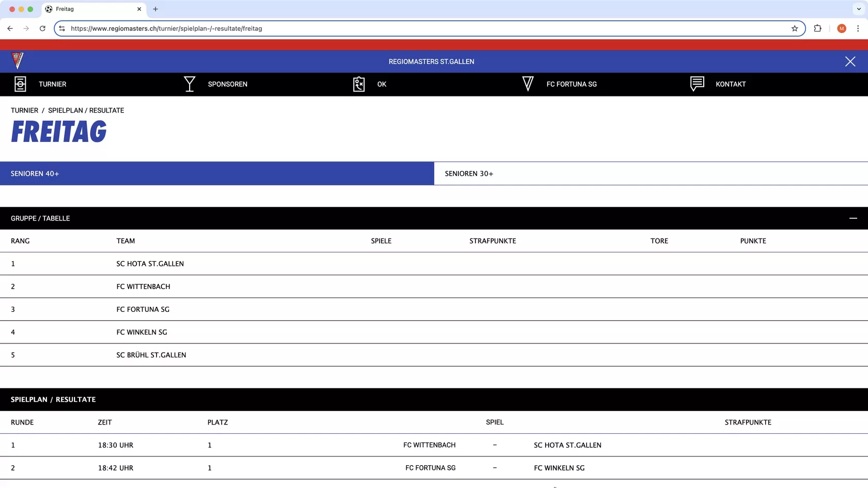Bookmark this page with the star icon
This screenshot has height=488, width=868.
pos(795,28)
